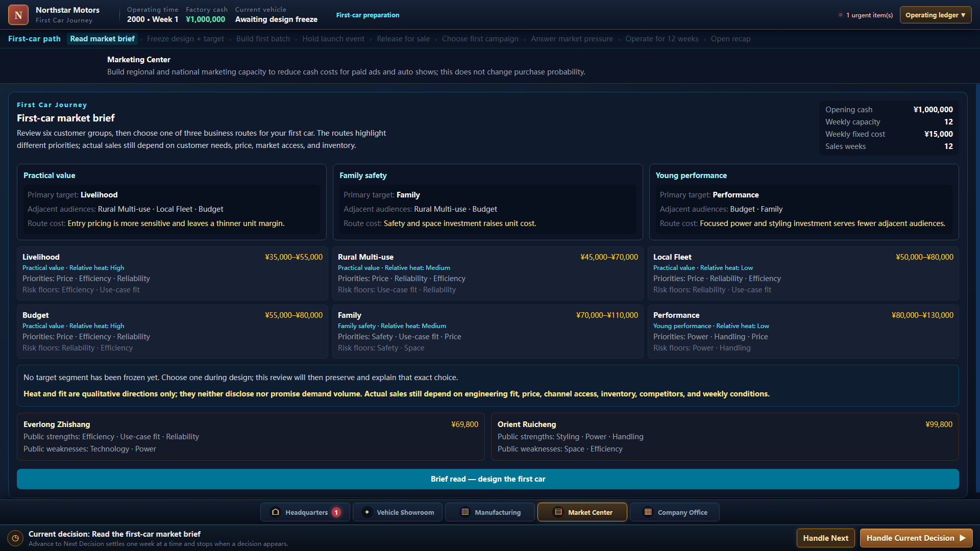This screenshot has height=551, width=980.
Task: Click the Rural Multi-use customer group card
Action: (x=488, y=273)
